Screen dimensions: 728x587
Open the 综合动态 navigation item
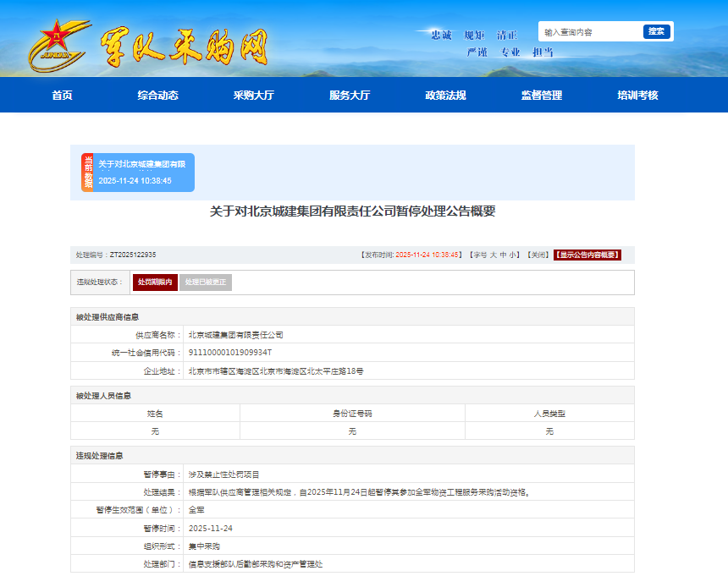(x=157, y=96)
